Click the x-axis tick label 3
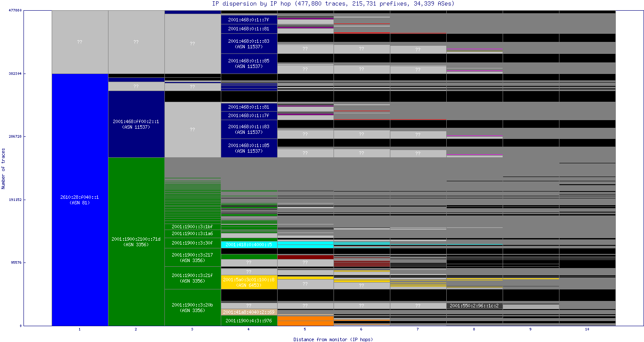644x342 pixels. 193,330
